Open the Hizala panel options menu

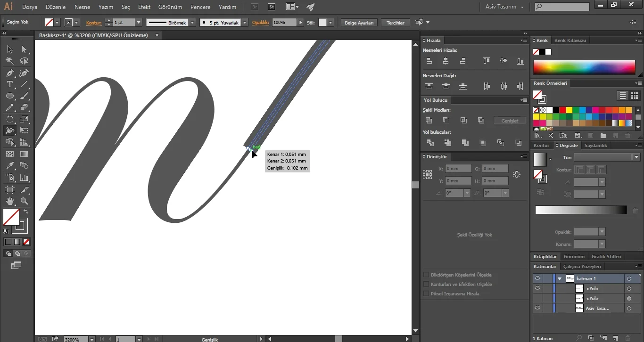[523, 41]
